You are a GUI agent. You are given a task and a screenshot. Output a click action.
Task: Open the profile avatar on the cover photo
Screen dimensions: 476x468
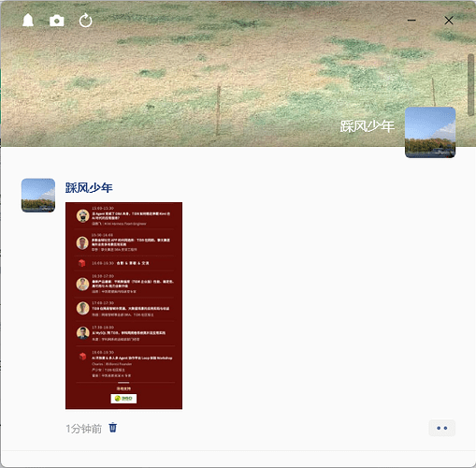click(x=430, y=132)
